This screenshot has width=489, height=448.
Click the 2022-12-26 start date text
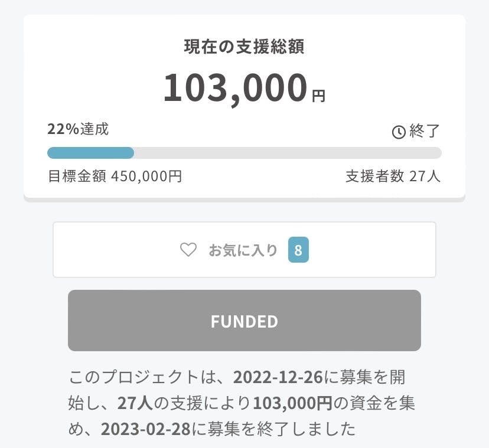coord(278,377)
